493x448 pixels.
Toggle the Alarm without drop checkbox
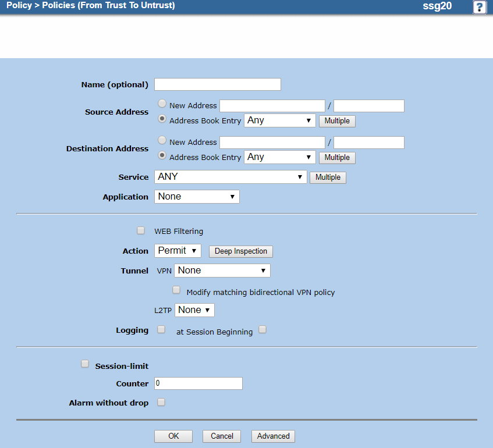coord(161,402)
